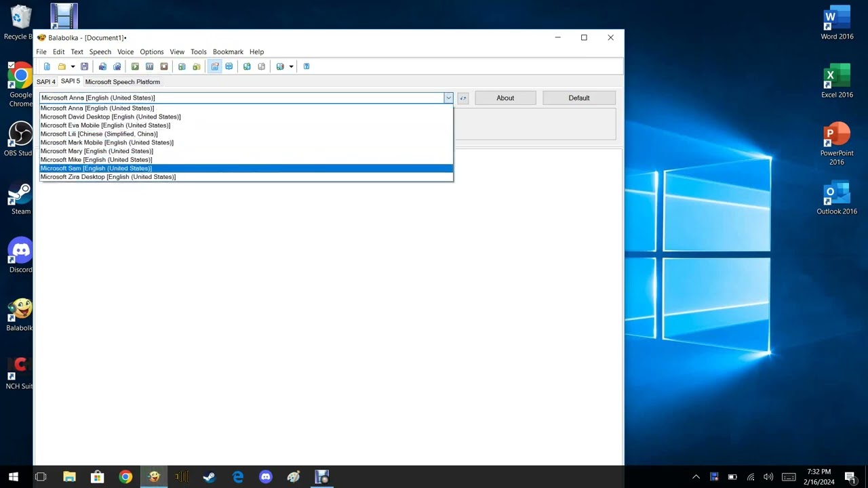Select Microsoft David Desktop voice

click(x=246, y=117)
